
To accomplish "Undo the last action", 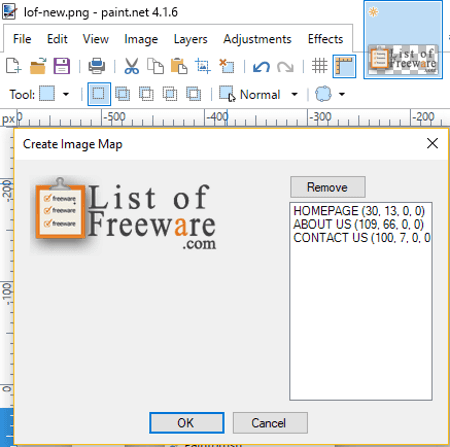I will [x=261, y=66].
